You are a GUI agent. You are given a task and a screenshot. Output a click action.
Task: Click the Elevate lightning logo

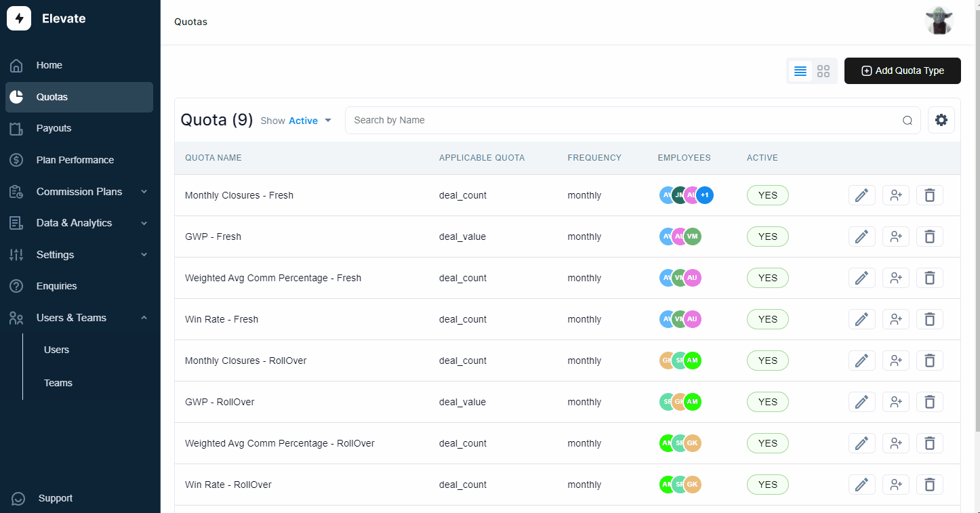(x=19, y=18)
